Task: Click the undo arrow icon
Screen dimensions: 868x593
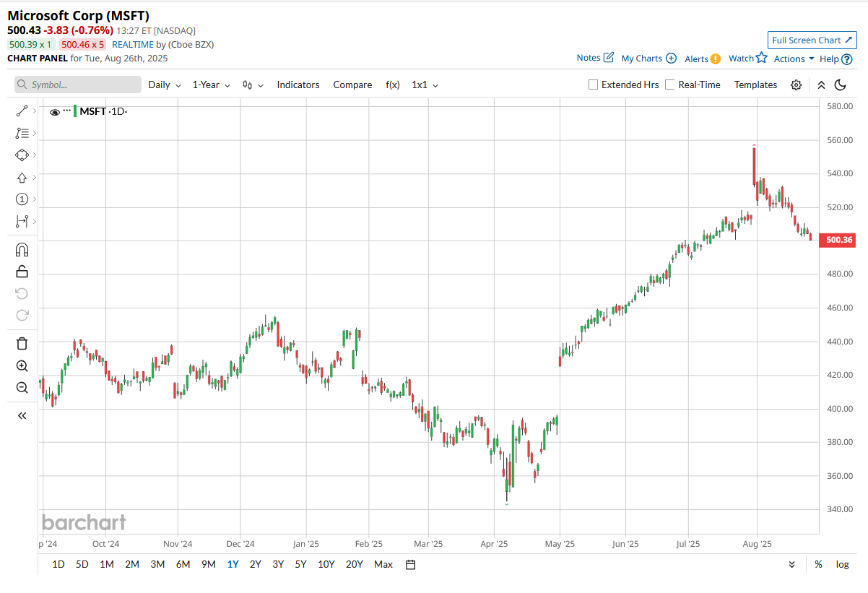Action: tap(22, 293)
